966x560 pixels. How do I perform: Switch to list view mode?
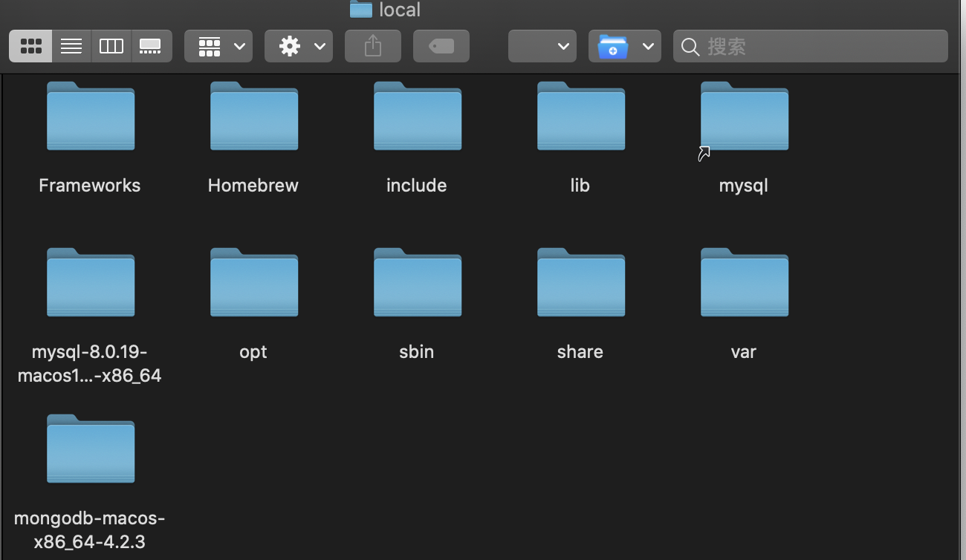[71, 46]
